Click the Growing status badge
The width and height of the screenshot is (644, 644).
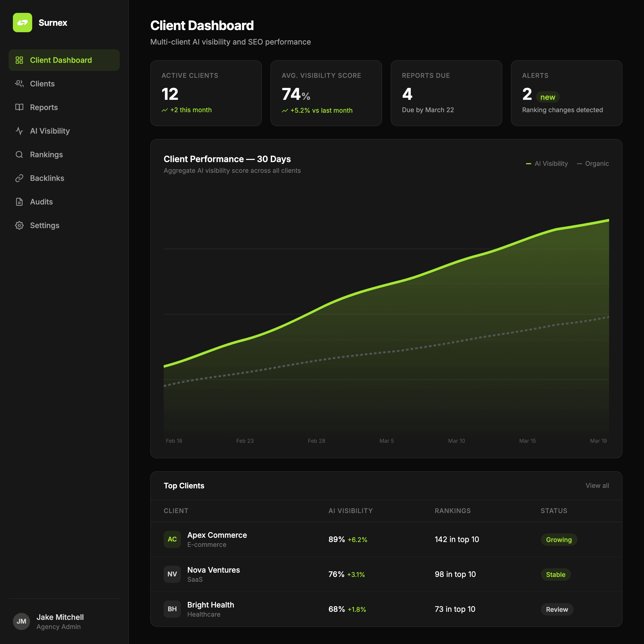pos(559,540)
